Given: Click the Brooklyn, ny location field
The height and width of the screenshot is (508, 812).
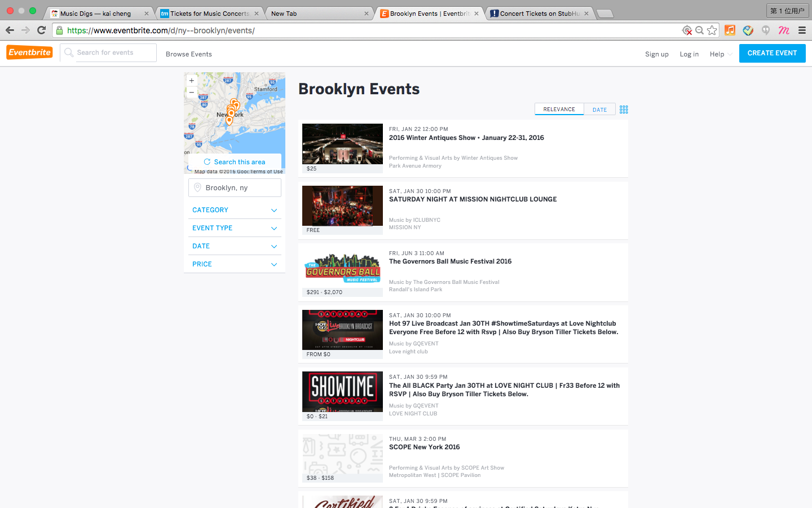Looking at the screenshot, I should [x=235, y=187].
